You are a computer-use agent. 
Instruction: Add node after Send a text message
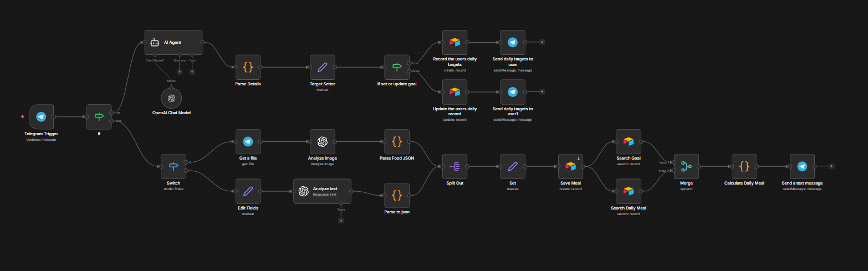point(831,166)
